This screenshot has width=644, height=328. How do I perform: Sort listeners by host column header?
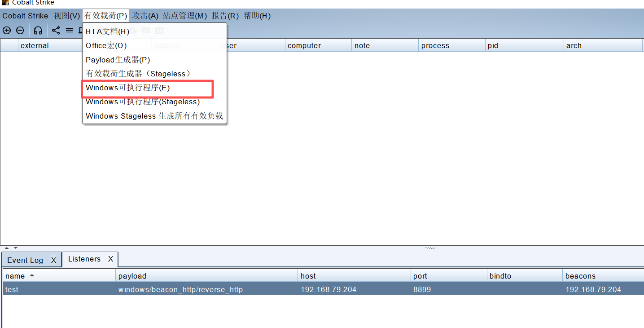(x=355, y=276)
